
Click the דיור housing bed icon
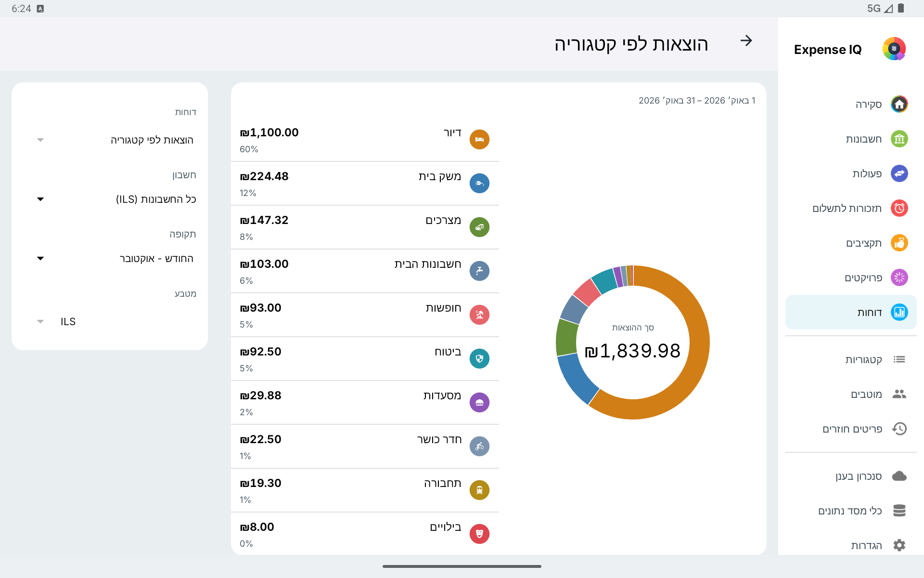tap(479, 139)
